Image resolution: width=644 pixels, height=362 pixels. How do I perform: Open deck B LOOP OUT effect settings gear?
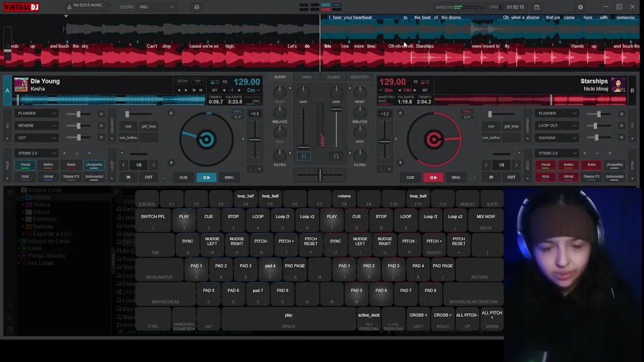(621, 126)
